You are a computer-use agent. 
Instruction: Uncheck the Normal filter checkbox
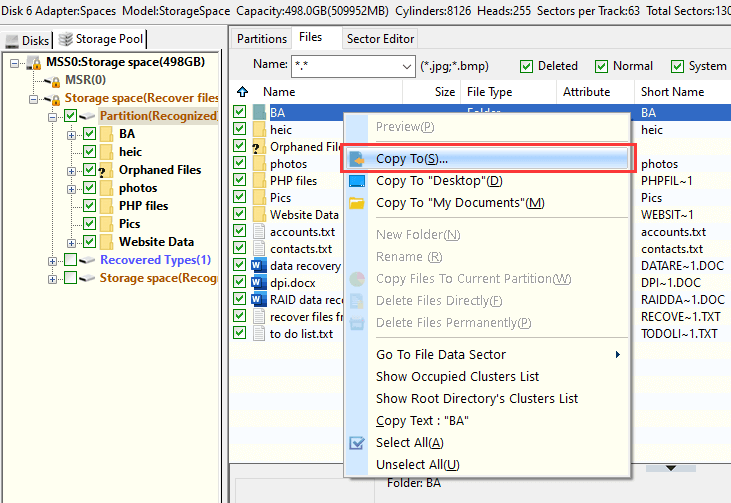(x=601, y=66)
